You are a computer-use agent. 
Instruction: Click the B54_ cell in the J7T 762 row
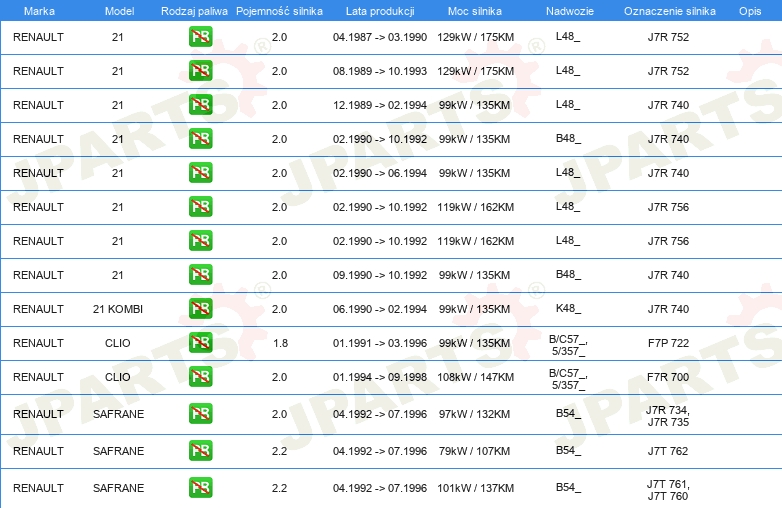pyautogui.click(x=568, y=450)
